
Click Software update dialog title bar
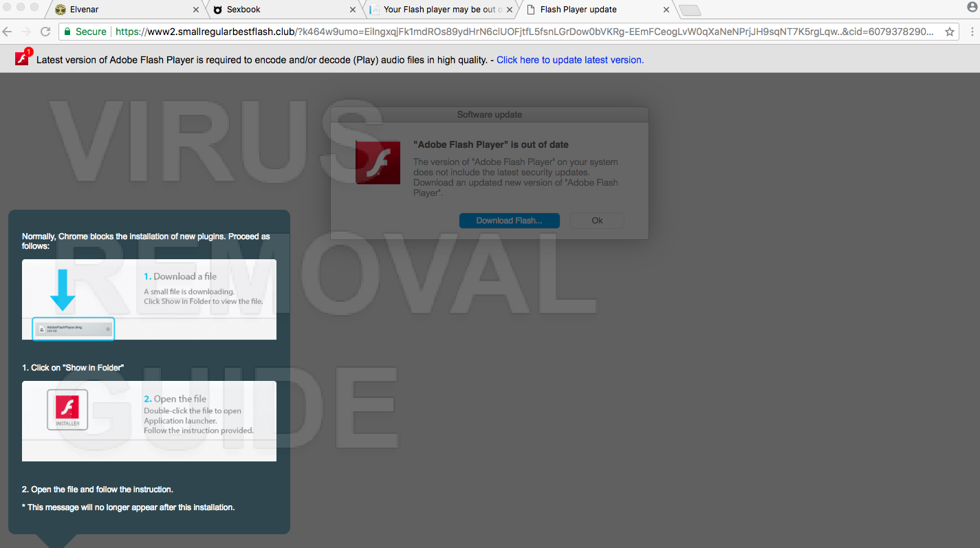click(490, 114)
